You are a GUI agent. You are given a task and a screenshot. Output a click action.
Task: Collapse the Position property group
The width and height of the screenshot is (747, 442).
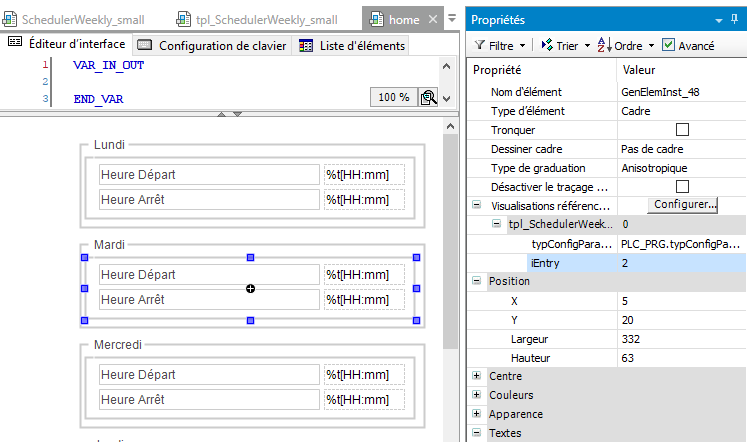coord(476,282)
